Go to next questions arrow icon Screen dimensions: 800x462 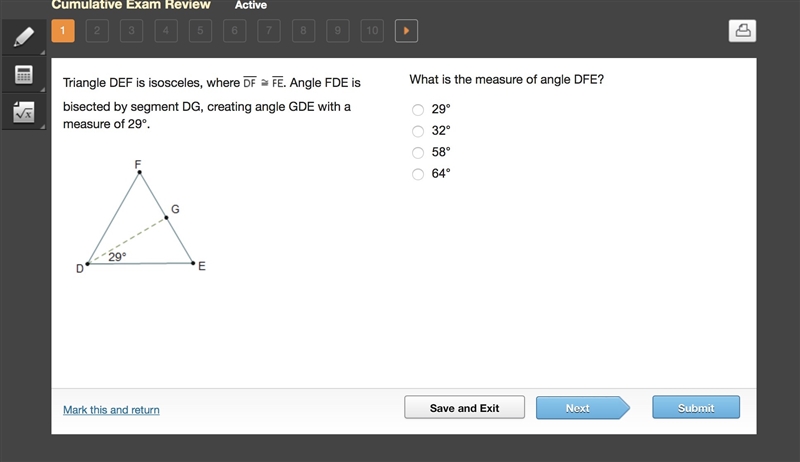(406, 31)
